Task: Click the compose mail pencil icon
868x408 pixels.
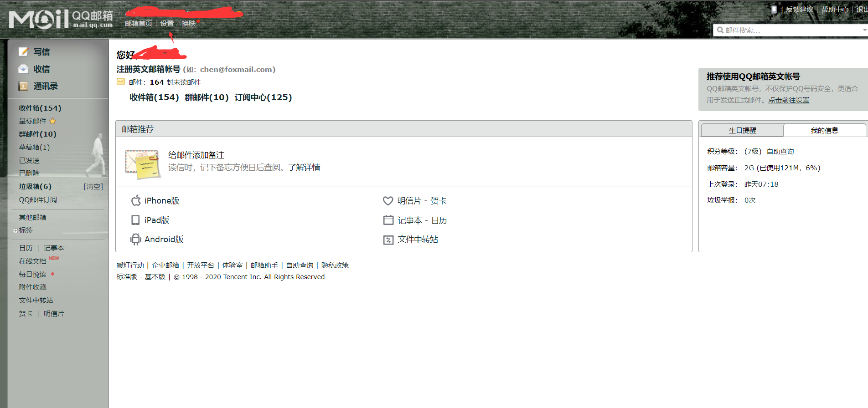Action: (x=23, y=52)
